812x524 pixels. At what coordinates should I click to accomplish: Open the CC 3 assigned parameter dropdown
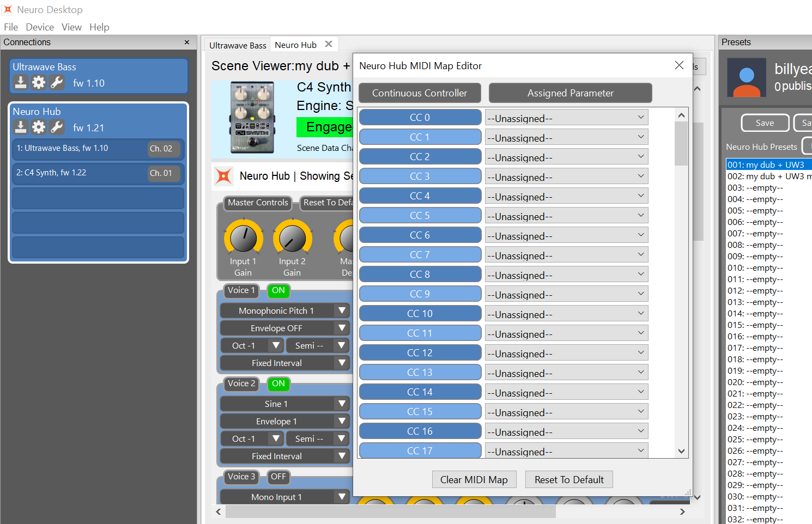pos(566,177)
